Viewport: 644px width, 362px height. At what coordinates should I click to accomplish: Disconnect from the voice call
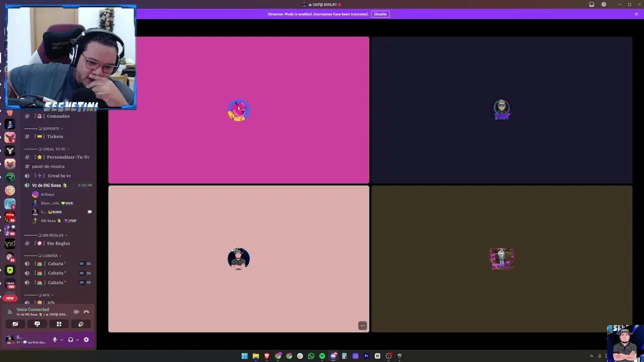[x=86, y=312]
